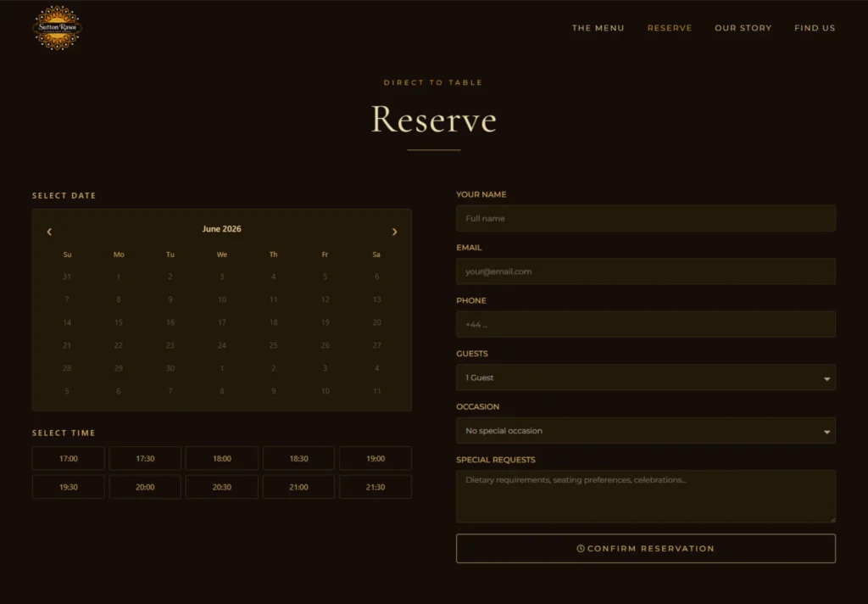
Task: Click Confirm Reservation button
Action: 645,549
